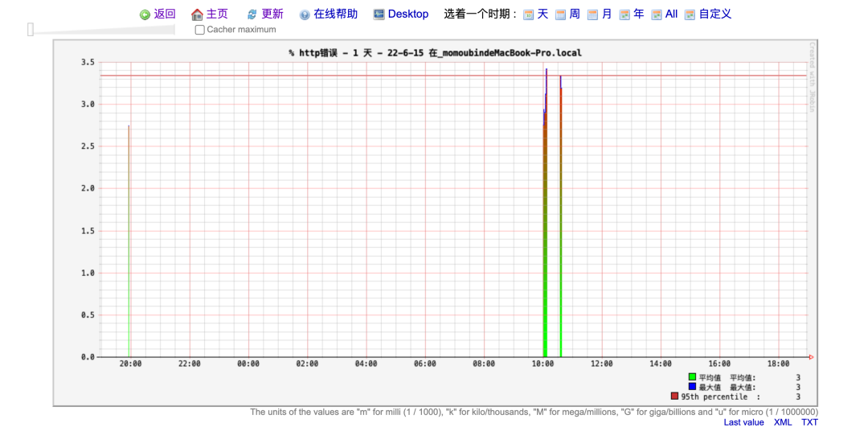Select the 自定义 custom period
Image resolution: width=868 pixels, height=448 pixels.
pyautogui.click(x=715, y=14)
